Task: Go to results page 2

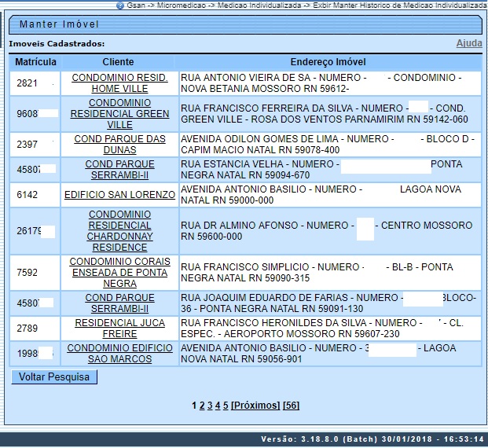Action: click(x=201, y=406)
